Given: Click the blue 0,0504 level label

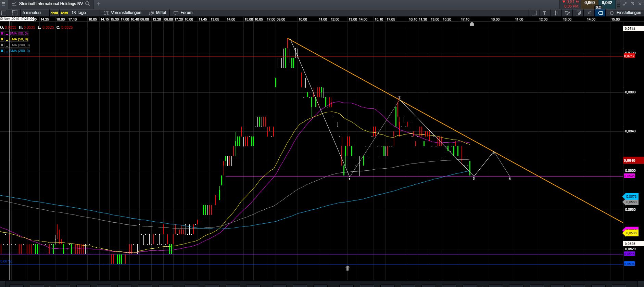Looking at the screenshot, I should 629,264.
